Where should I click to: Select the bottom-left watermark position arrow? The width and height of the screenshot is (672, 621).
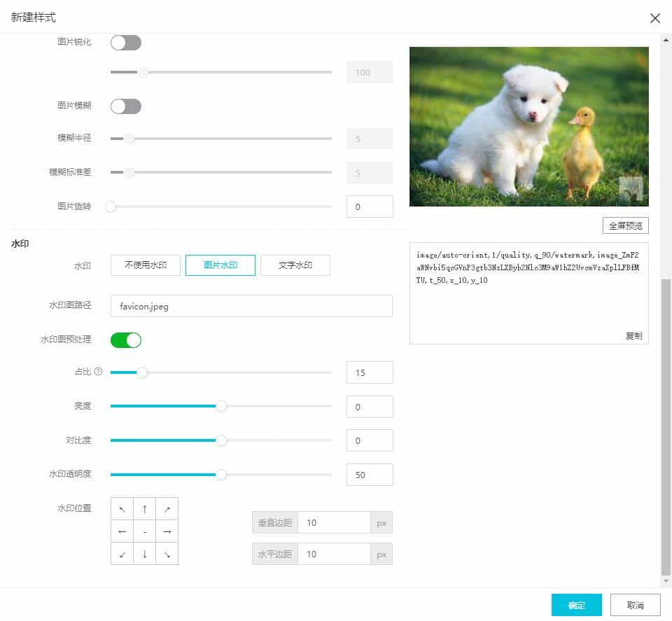coord(122,553)
